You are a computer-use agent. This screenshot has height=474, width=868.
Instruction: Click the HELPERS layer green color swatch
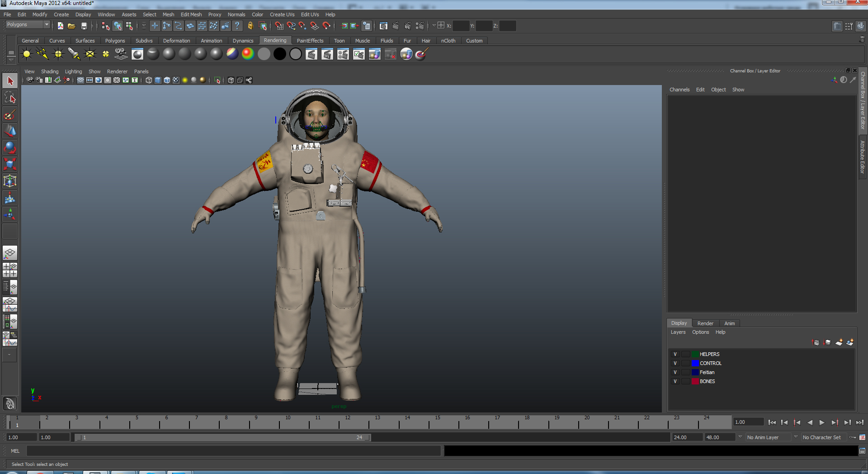695,354
